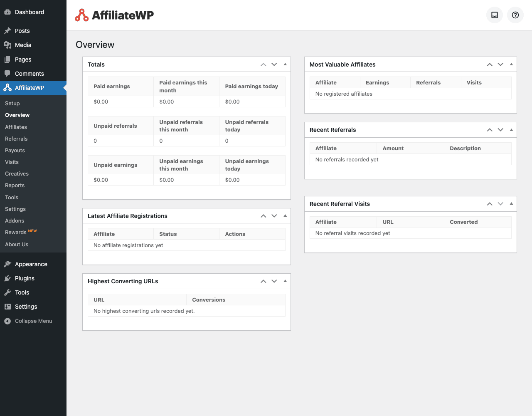Open the Dashboard menu link
Image resolution: width=532 pixels, height=416 pixels.
pos(33,12)
